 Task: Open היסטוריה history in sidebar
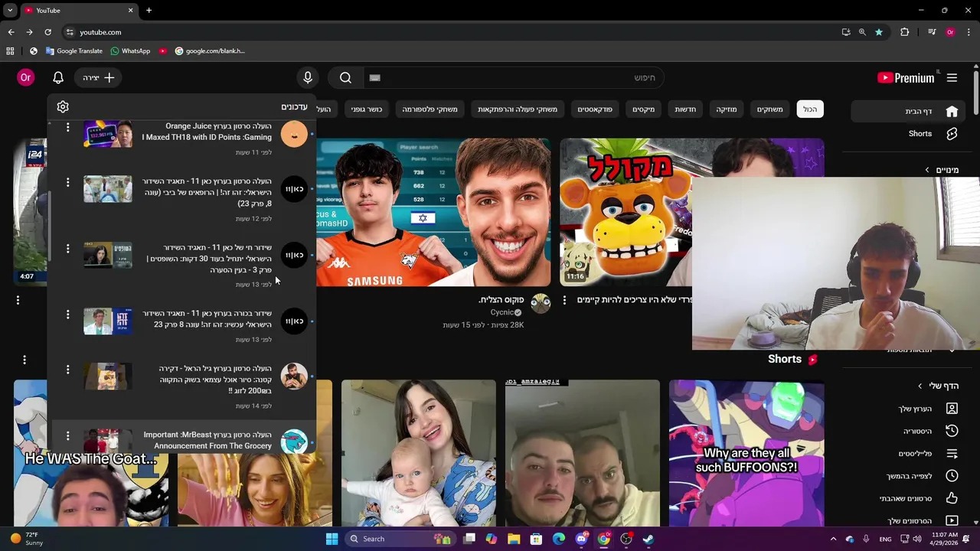906,431
